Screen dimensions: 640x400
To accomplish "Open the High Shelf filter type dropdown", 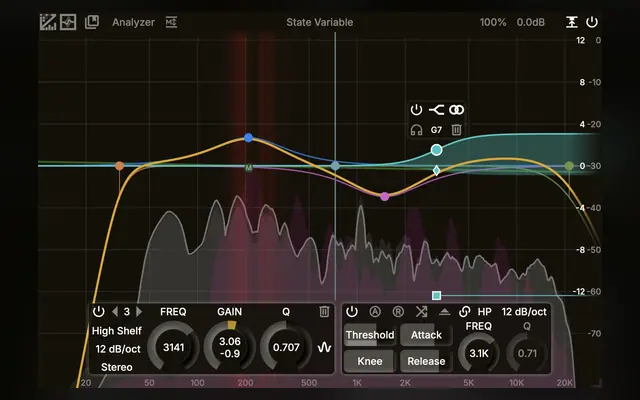I will click(x=117, y=331).
